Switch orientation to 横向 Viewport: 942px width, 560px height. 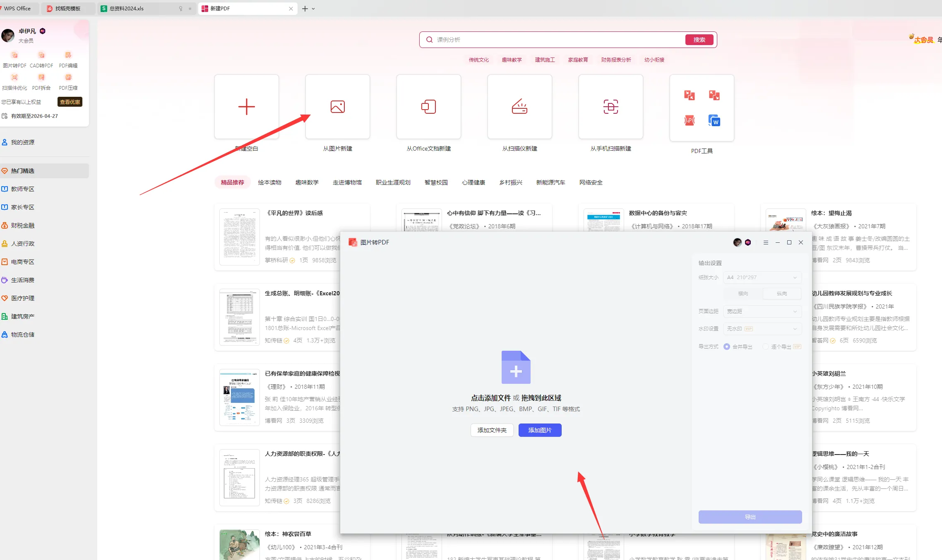(x=743, y=294)
